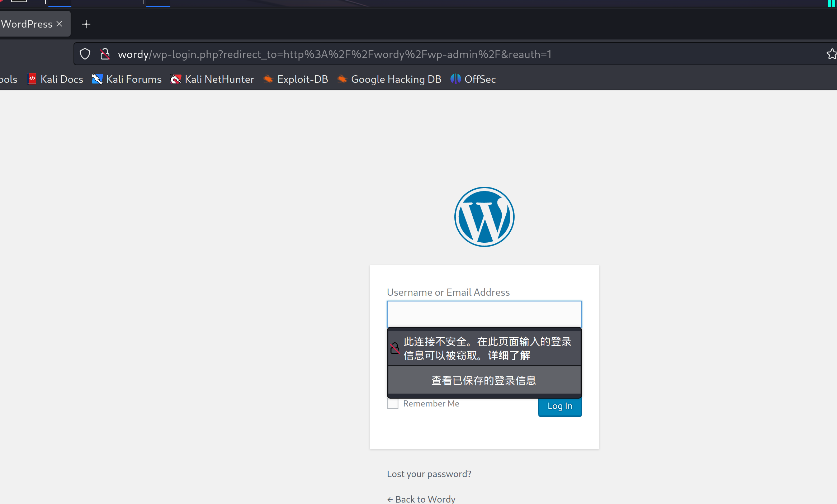This screenshot has width=837, height=504.
Task: Open the Google Hacking DB bookmark
Action: (389, 79)
